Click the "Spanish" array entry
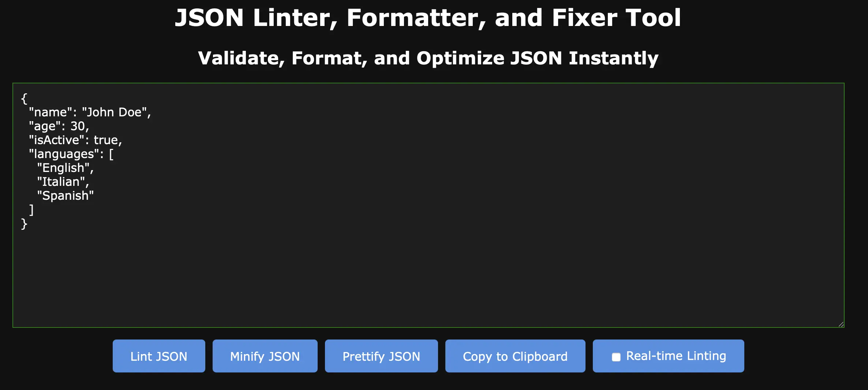868x390 pixels. (x=66, y=196)
